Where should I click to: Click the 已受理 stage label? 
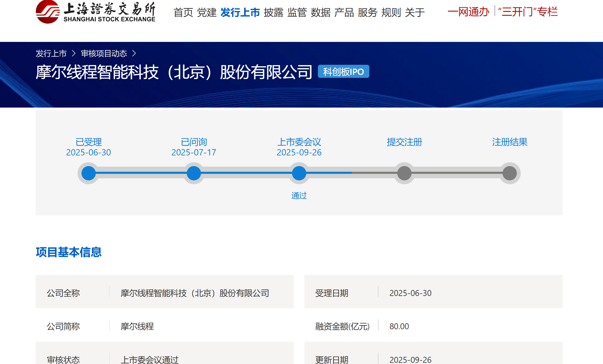89,142
